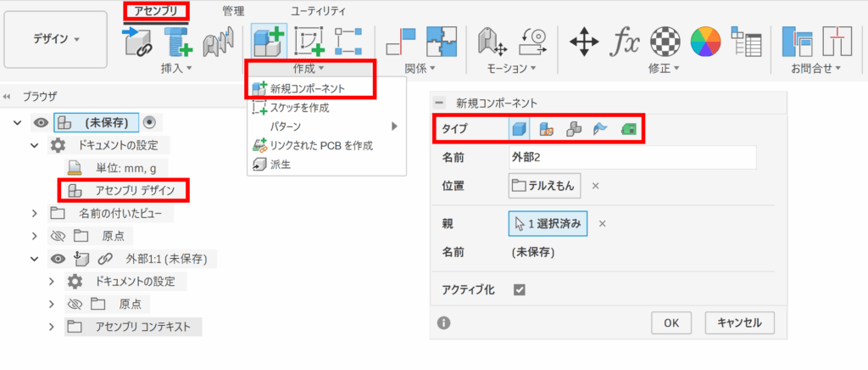Hide the 外部1:1 component via eye icon
The image size is (868, 370).
[58, 259]
